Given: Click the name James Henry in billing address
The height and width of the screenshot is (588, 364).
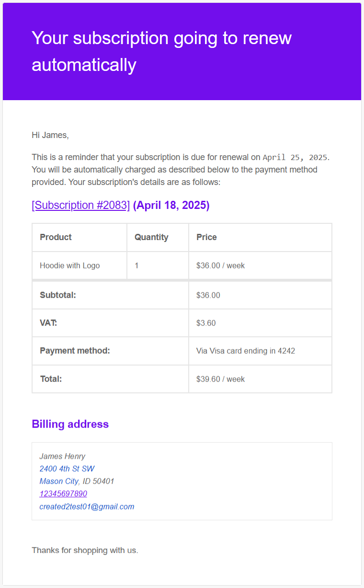Looking at the screenshot, I should click(x=62, y=456).
